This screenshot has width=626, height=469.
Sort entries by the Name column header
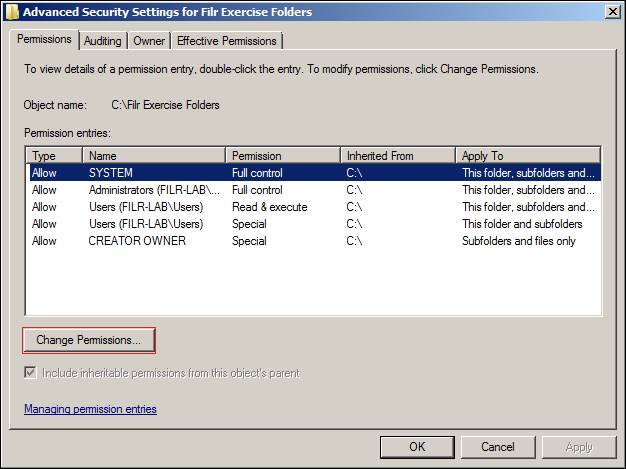coord(154,156)
